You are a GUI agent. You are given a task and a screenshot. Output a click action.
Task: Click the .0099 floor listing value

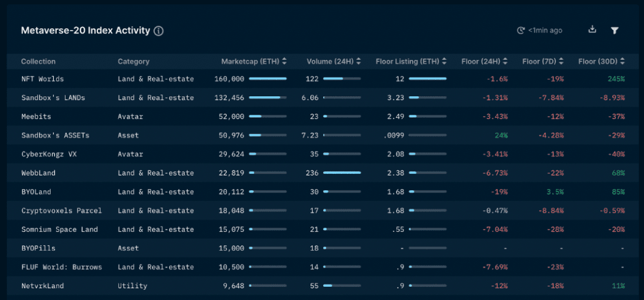pyautogui.click(x=394, y=135)
